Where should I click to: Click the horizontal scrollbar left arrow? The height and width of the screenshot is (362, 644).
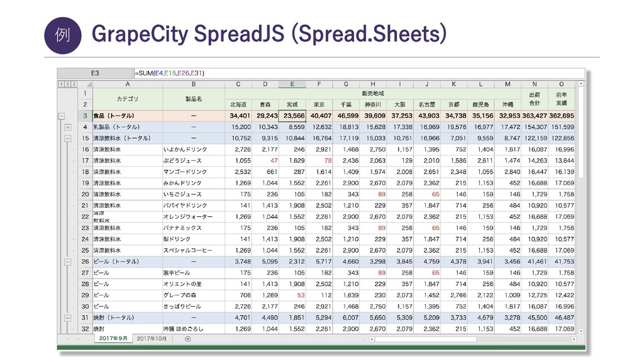[372, 339]
